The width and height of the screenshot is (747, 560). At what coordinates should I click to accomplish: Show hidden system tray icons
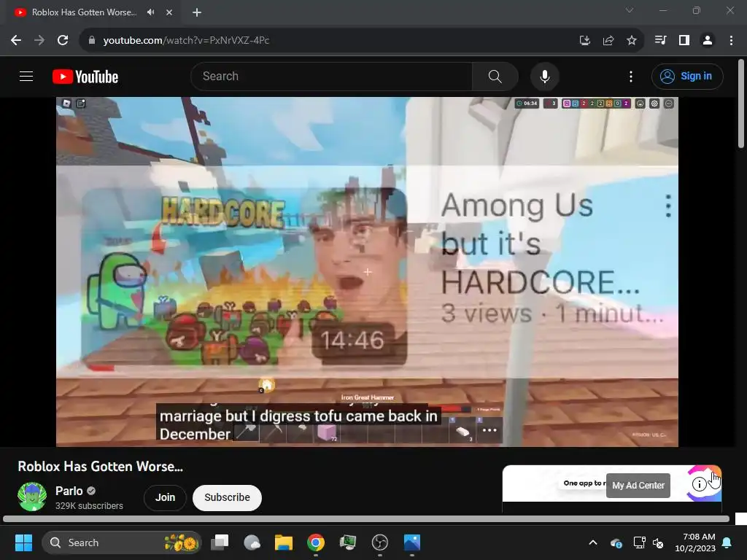tap(593, 542)
